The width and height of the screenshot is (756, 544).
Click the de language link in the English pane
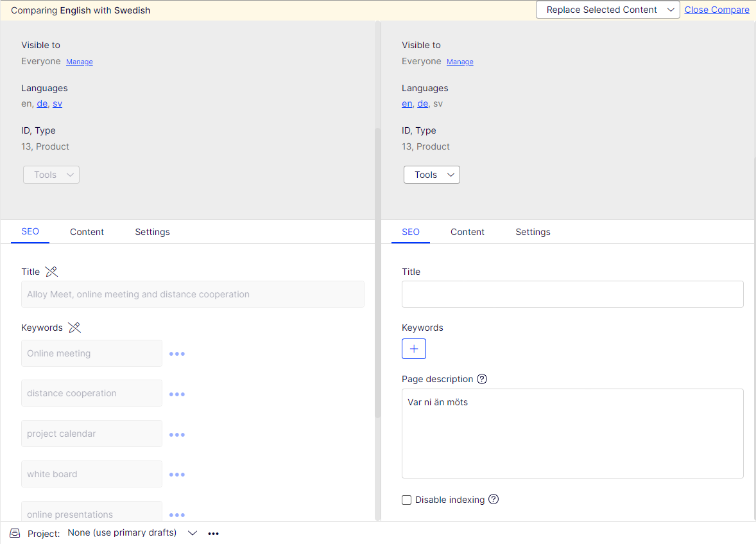pyautogui.click(x=42, y=104)
